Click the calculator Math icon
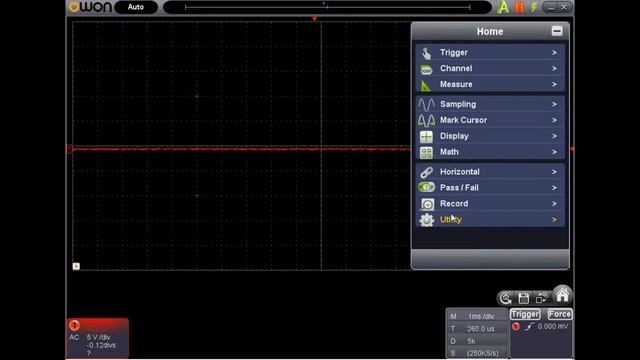Viewport: 640px width, 360px height. 426,153
